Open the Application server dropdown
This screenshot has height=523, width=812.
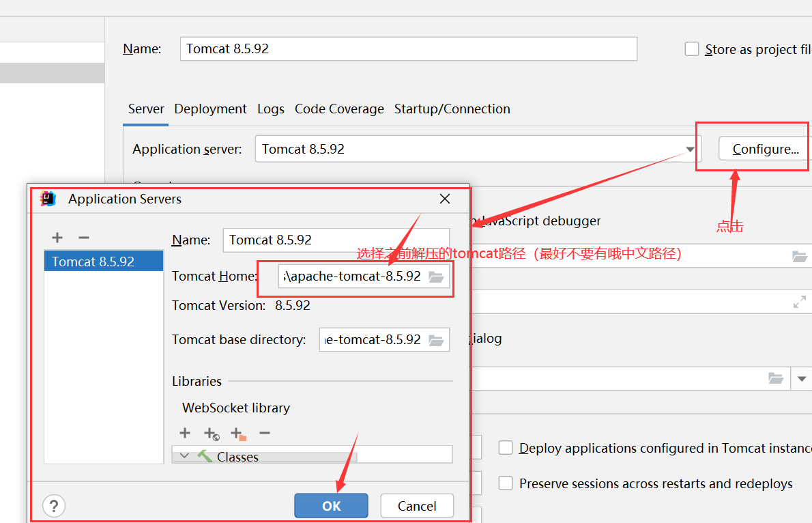690,150
